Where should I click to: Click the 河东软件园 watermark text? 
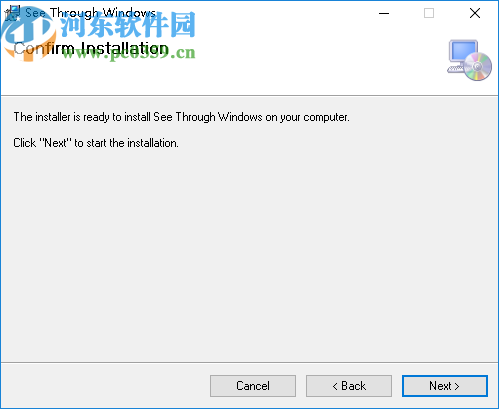tap(128, 25)
